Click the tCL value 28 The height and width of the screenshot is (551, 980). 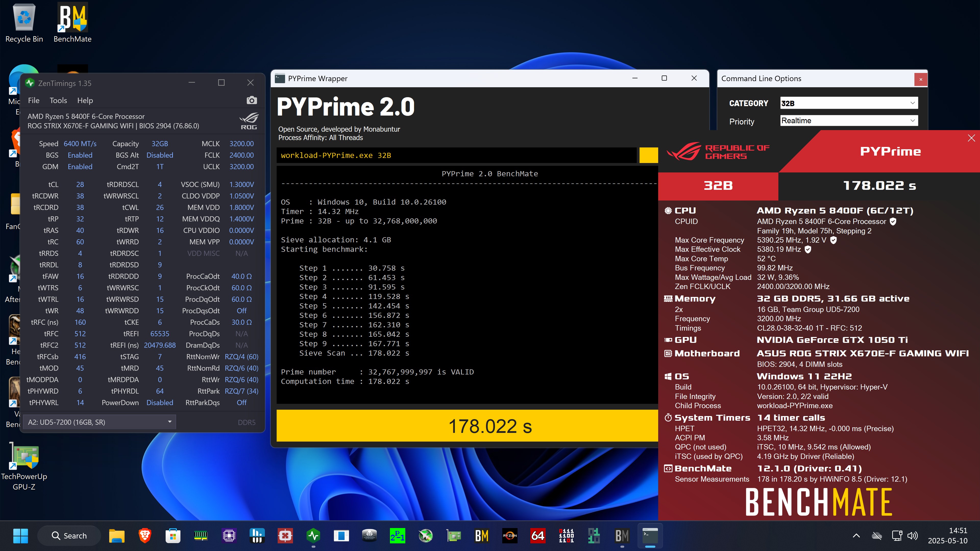pyautogui.click(x=80, y=184)
